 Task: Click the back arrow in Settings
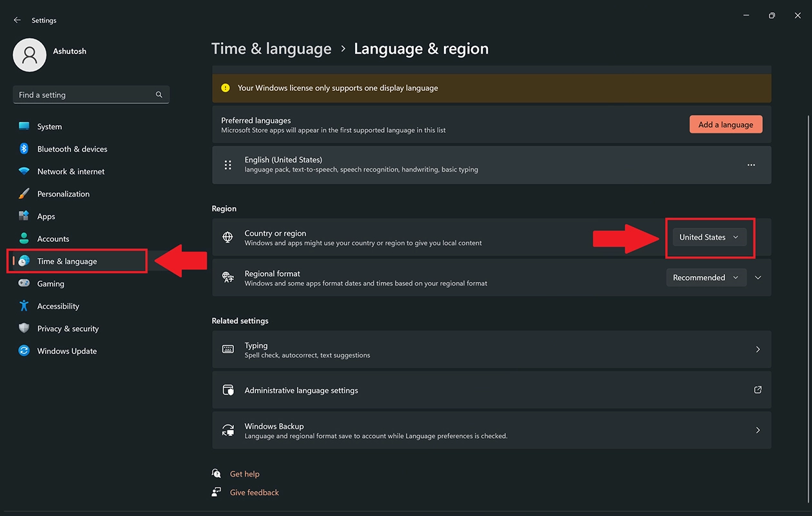(17, 21)
